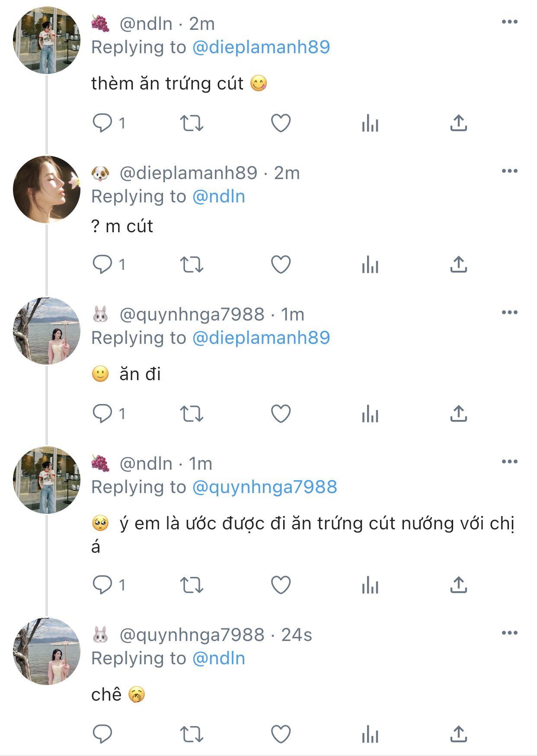The width and height of the screenshot is (537, 756).
Task: Retweet the '? m cút' tweet
Action: (x=192, y=264)
